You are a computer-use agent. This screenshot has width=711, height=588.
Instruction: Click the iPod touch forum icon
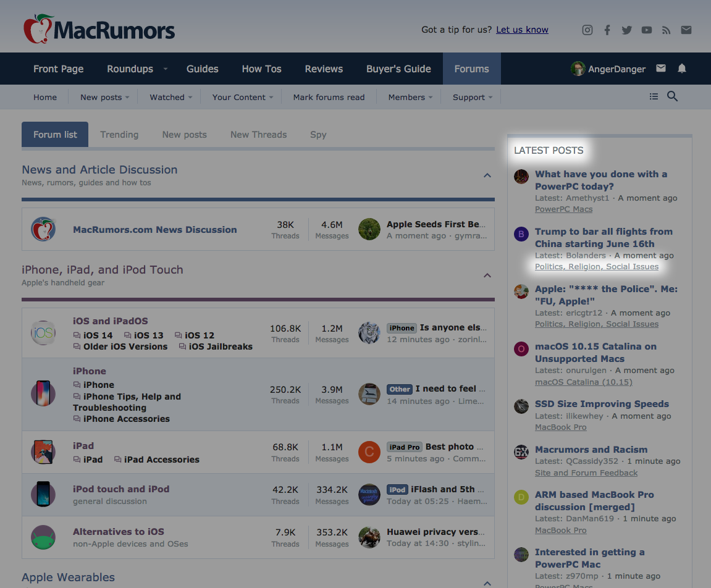pyautogui.click(x=43, y=494)
